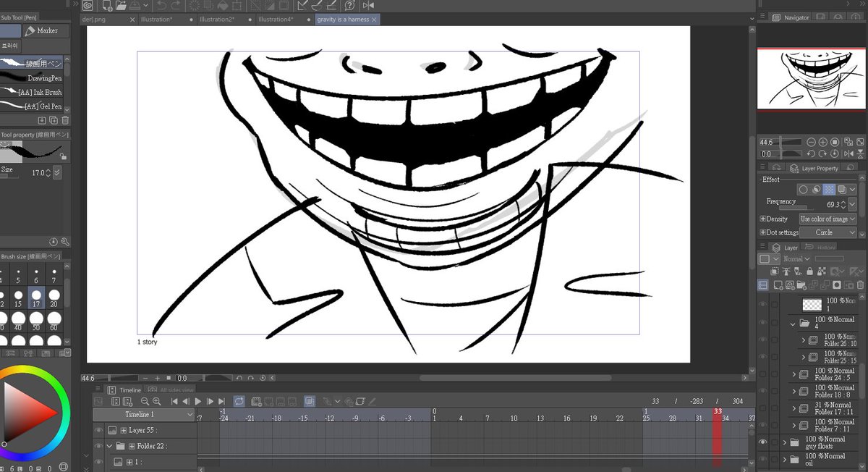Open Dot settings Circle dropdown

[x=828, y=232]
